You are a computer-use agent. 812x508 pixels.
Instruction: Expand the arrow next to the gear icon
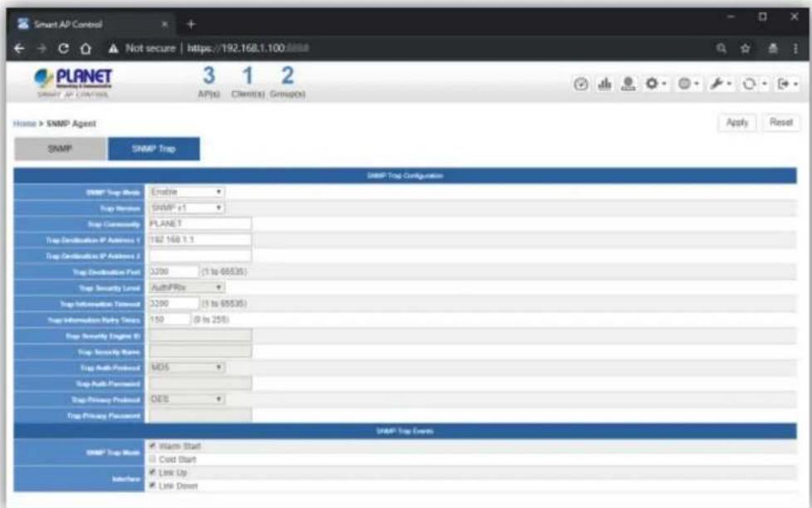tap(664, 84)
